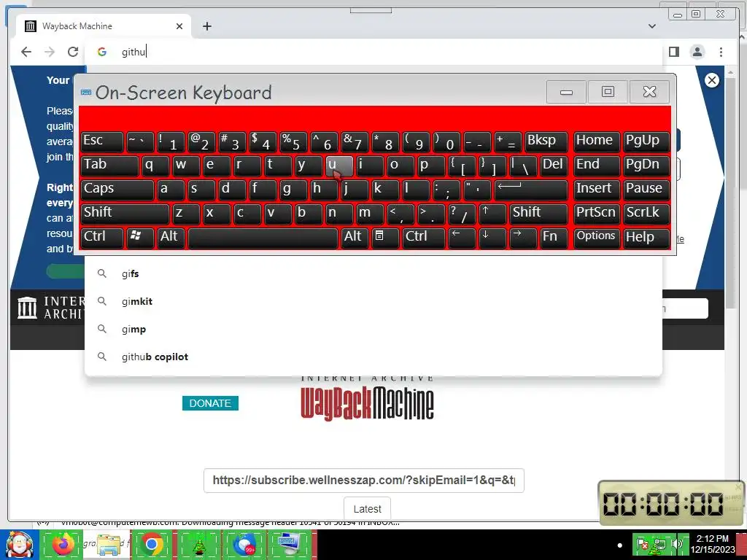747x560 pixels.
Task: Click the Latest button
Action: pyautogui.click(x=368, y=509)
